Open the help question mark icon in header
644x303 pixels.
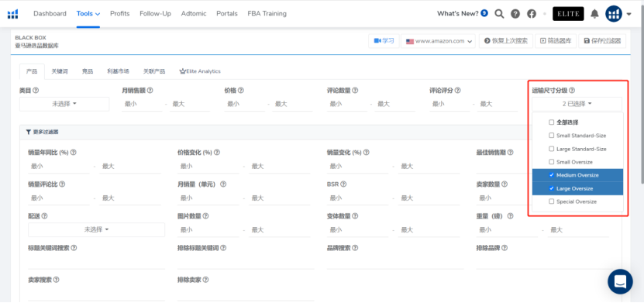[x=515, y=14]
